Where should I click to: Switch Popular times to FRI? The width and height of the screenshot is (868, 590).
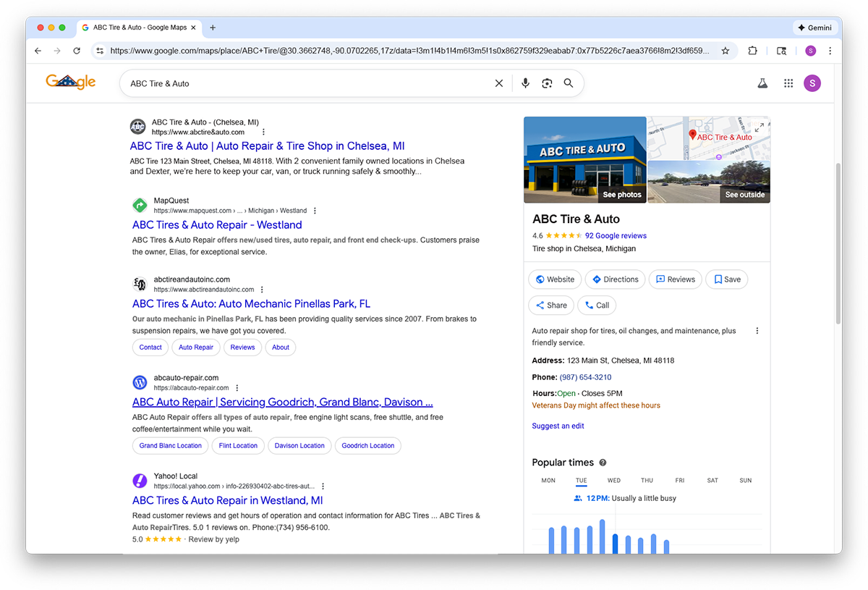click(680, 481)
